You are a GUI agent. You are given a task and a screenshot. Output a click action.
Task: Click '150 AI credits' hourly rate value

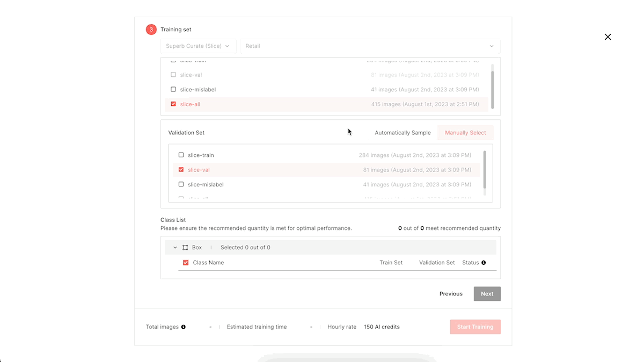click(x=382, y=327)
